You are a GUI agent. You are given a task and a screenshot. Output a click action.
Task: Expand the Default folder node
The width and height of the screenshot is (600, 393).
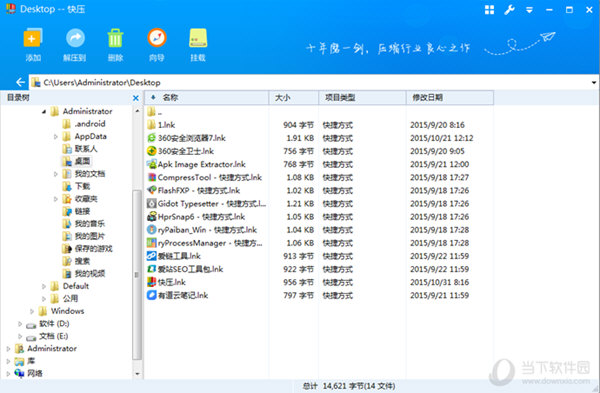tap(44, 286)
